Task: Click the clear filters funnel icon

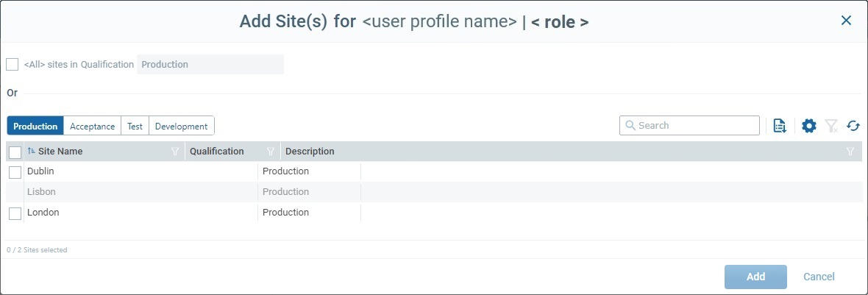Action: [x=831, y=126]
